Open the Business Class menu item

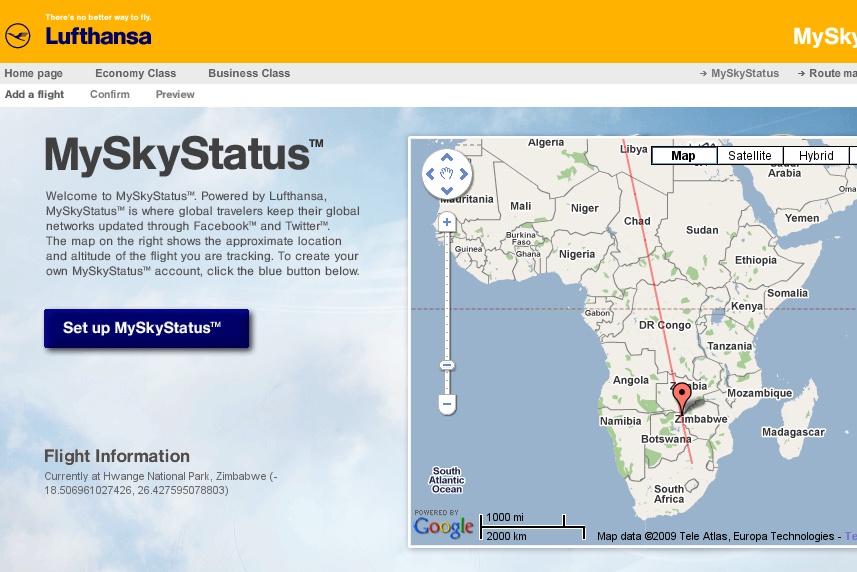(x=249, y=73)
